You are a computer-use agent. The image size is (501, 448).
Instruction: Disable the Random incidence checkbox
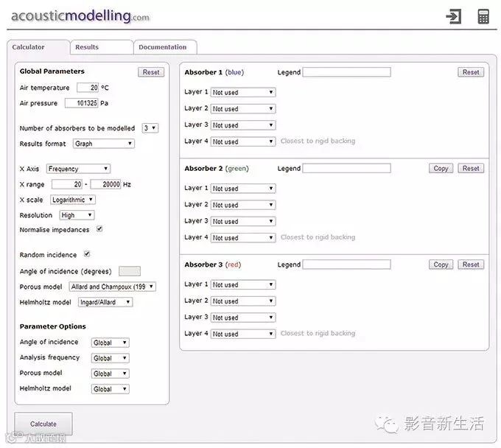[87, 253]
